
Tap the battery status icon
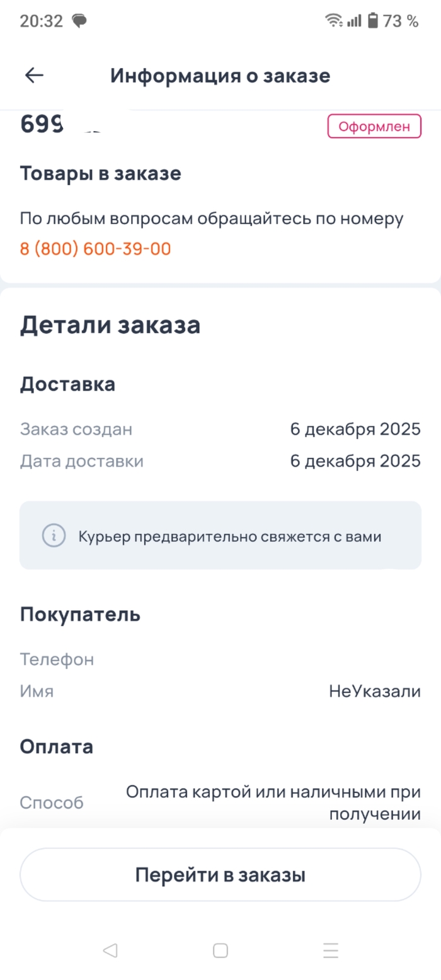pos(373,21)
